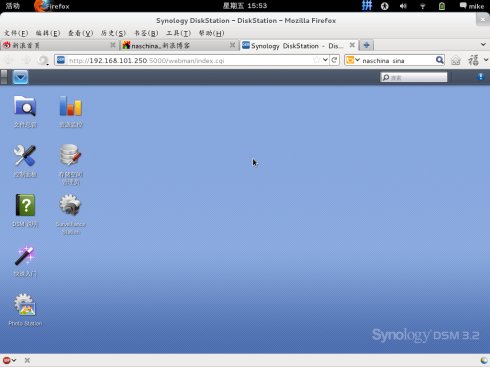490x367 pixels.
Task: Click the Firefox application menu in top bar
Action: [x=52, y=6]
